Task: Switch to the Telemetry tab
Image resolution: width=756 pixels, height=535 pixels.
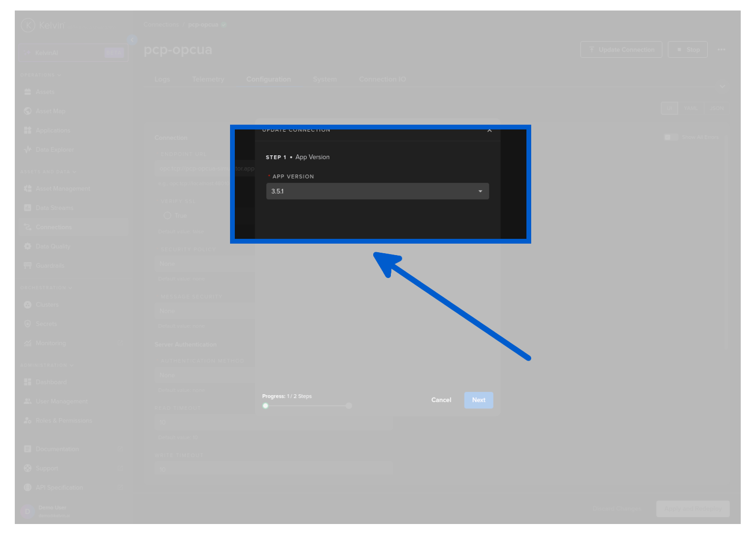Action: tap(208, 79)
